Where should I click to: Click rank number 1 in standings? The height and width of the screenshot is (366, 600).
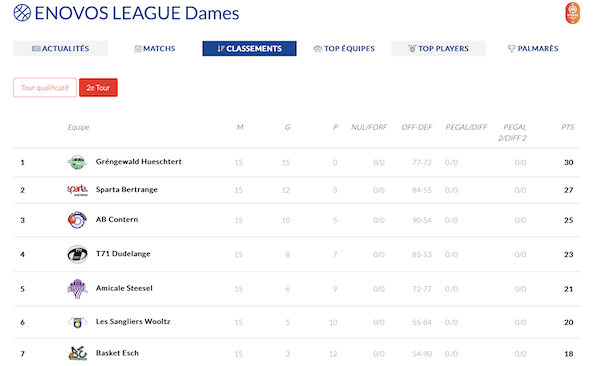click(23, 162)
